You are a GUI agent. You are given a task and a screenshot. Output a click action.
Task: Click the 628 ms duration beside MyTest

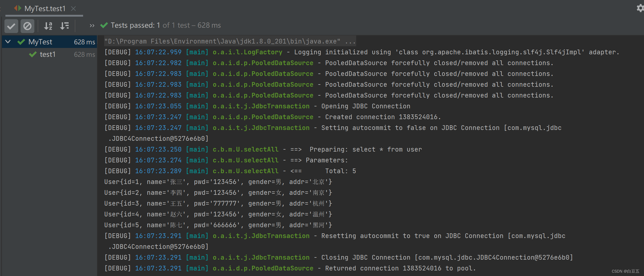[x=84, y=42]
